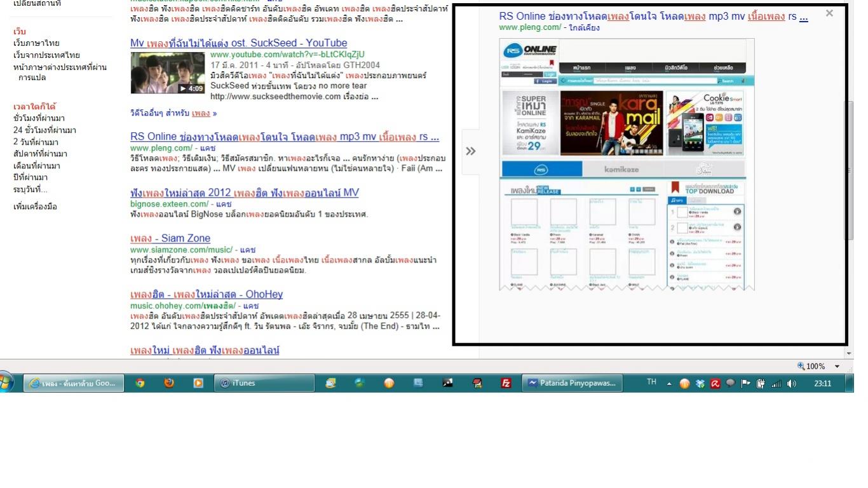Viewport: 868px width, 488px height.
Task: Click the earth globe taskbar icon
Action: pos(360,383)
